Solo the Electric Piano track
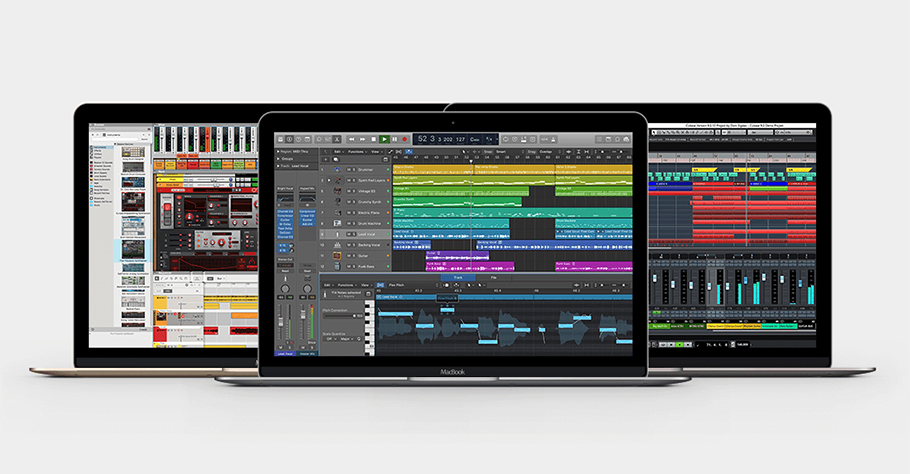Image resolution: width=910 pixels, height=474 pixels. pyautogui.click(x=354, y=212)
